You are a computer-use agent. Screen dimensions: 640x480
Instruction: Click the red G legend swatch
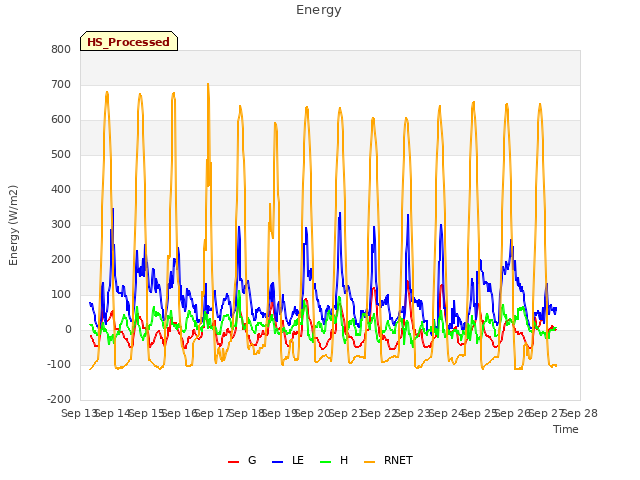coord(233,462)
